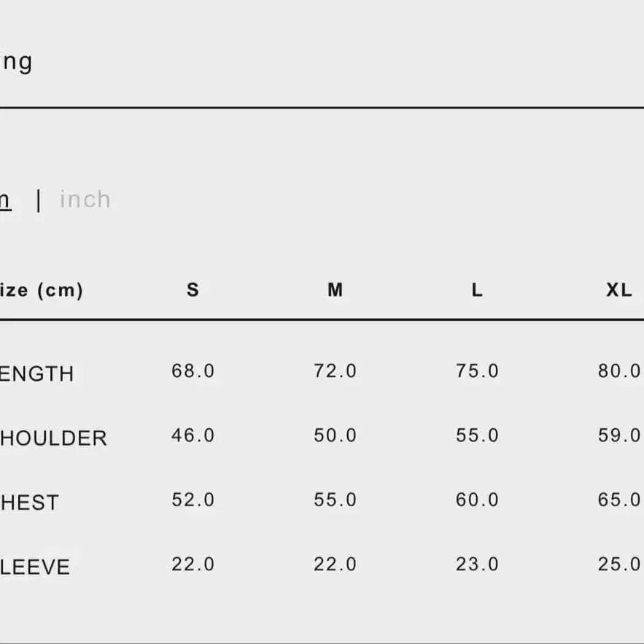The width and height of the screenshot is (644, 644).
Task: Select the 25.0 sleeve value for XL
Action: [x=619, y=565]
